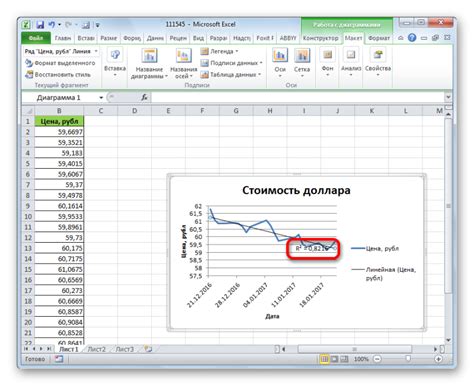Expand the chart element selector dropdown
474x386 pixels.
pos(96,51)
